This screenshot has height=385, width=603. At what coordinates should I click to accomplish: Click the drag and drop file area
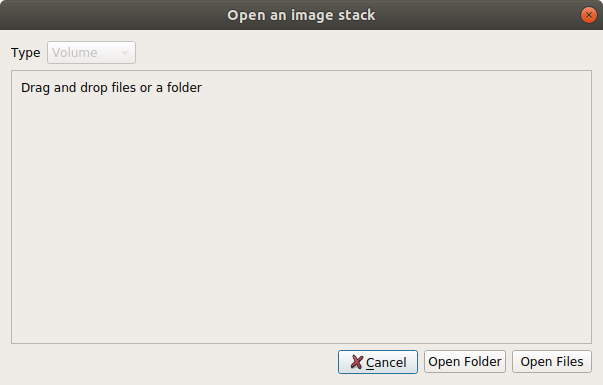(x=301, y=207)
